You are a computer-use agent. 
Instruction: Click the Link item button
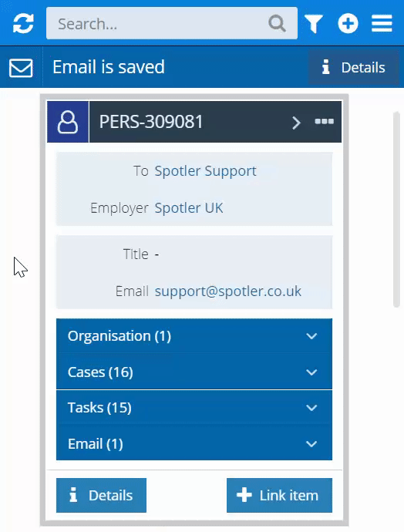coord(280,495)
